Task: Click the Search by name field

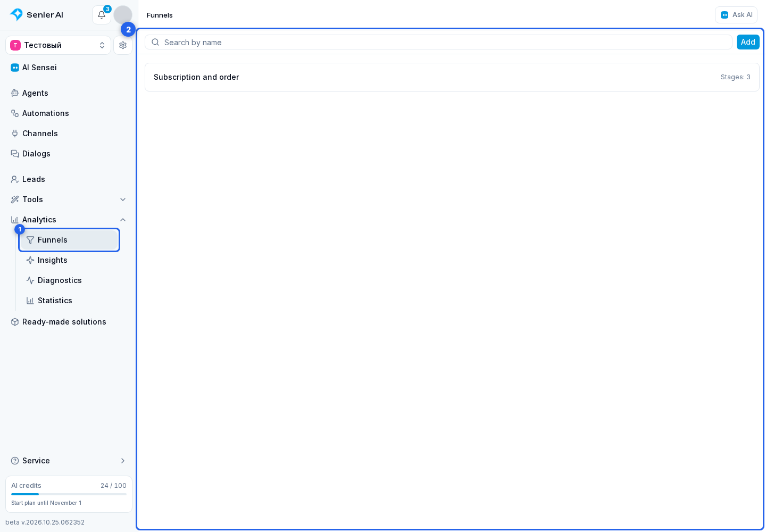Action: tap(438, 42)
